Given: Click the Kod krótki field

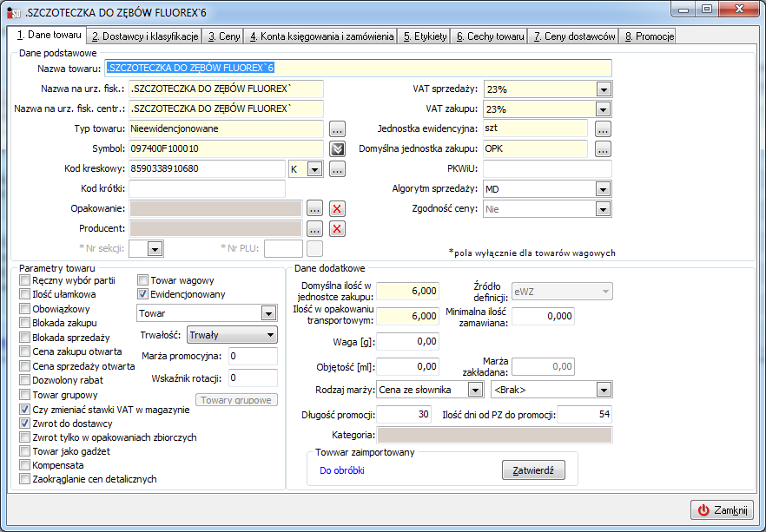Looking at the screenshot, I should [207, 189].
